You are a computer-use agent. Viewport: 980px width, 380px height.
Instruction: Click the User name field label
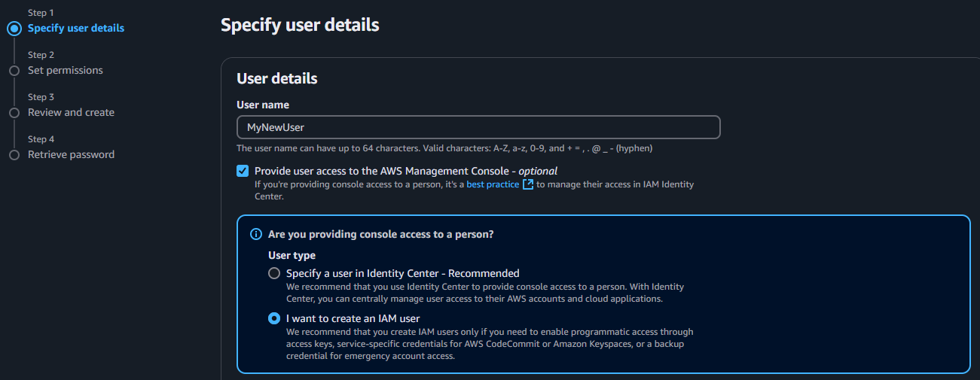tap(263, 105)
